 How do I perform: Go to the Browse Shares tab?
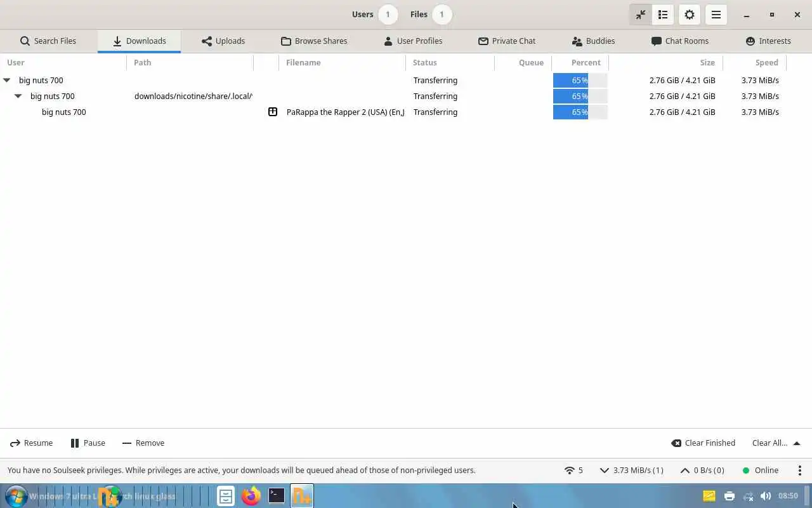click(314, 41)
